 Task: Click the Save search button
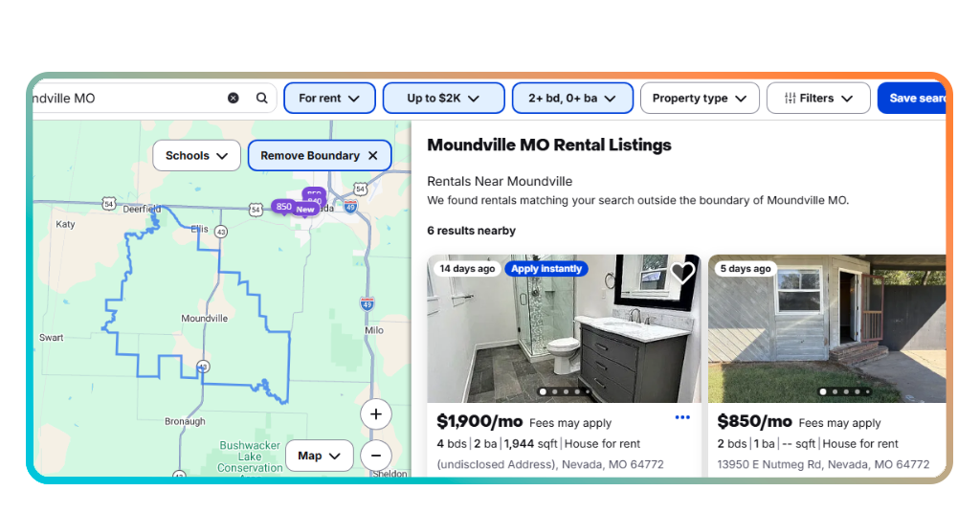tap(912, 98)
